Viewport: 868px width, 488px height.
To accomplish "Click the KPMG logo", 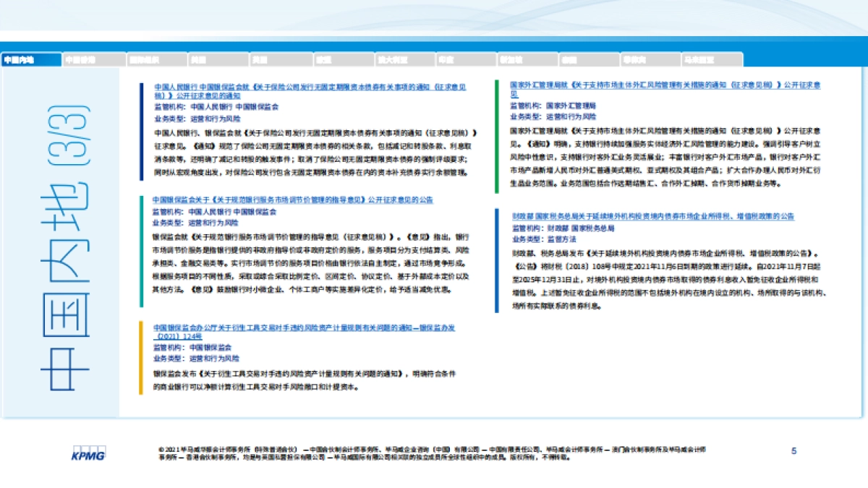I will pos(88,453).
